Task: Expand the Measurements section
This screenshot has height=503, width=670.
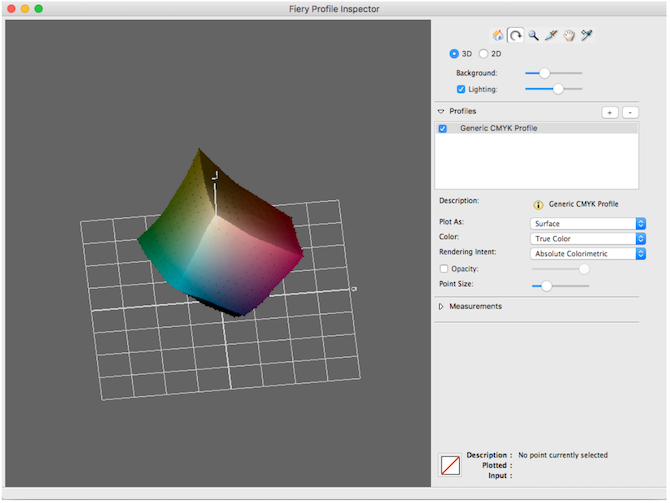Action: 441,306
